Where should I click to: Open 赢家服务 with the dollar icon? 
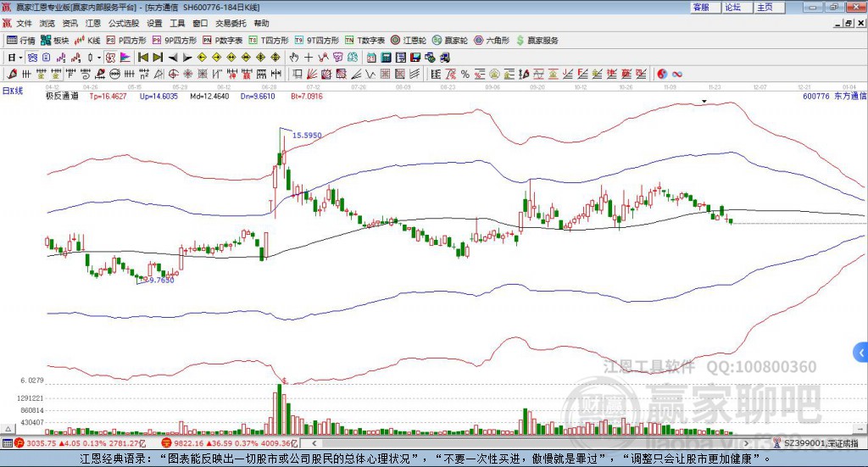point(537,40)
